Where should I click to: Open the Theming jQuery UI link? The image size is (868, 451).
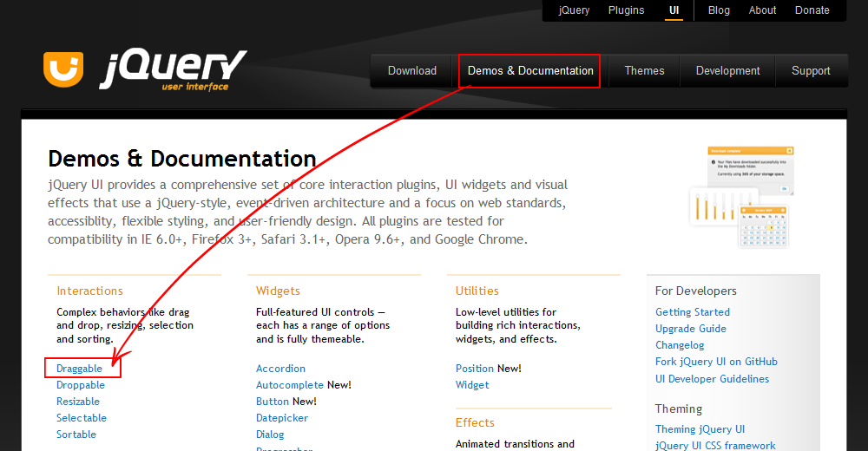coord(700,429)
